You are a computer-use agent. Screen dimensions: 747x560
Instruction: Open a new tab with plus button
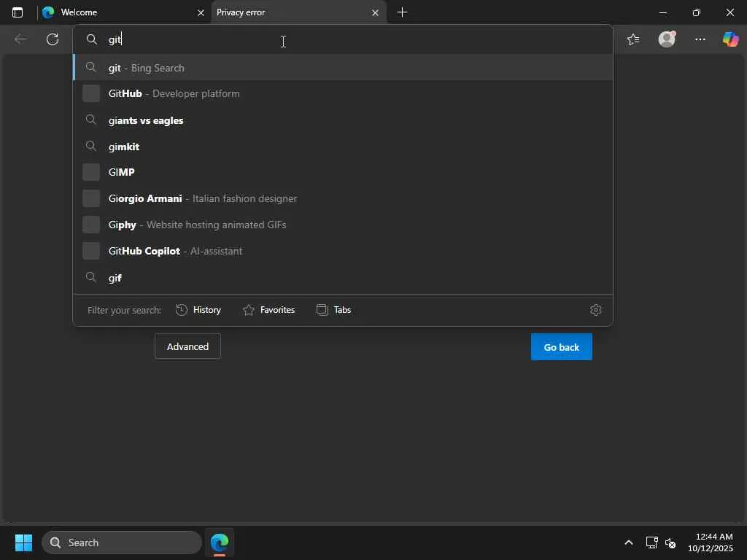pyautogui.click(x=402, y=12)
